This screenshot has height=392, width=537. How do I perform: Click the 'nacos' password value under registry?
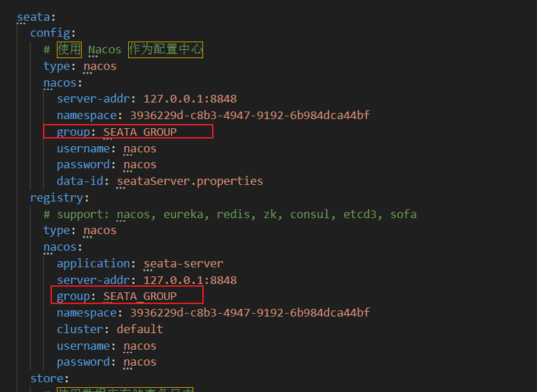[140, 362]
